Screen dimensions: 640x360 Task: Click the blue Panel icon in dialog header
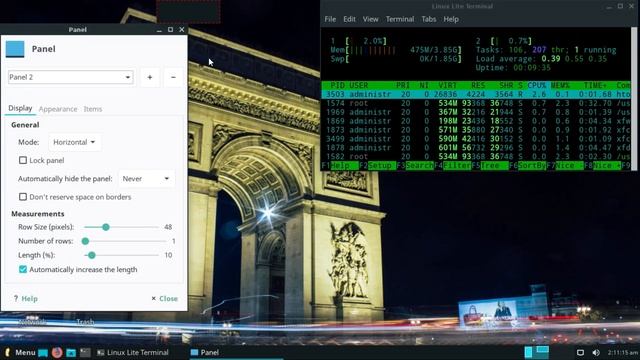(15, 49)
